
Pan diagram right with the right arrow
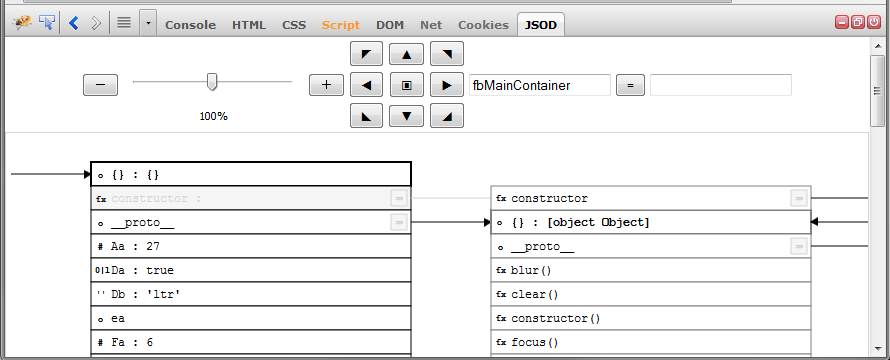click(x=447, y=85)
